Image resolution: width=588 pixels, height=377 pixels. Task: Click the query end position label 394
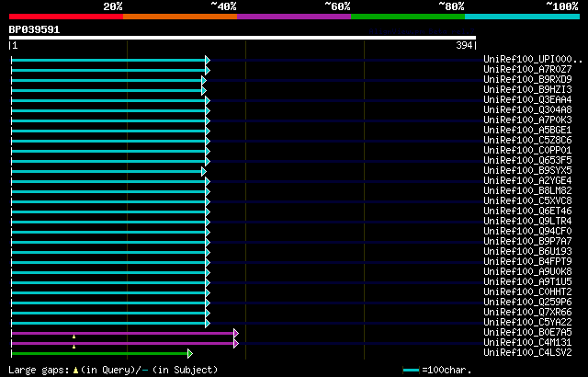(464, 45)
